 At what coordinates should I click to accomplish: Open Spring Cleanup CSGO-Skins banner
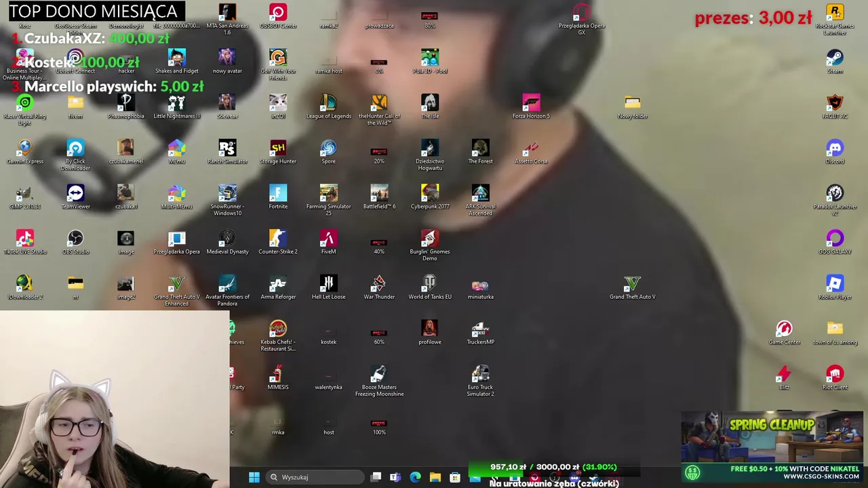point(772,447)
